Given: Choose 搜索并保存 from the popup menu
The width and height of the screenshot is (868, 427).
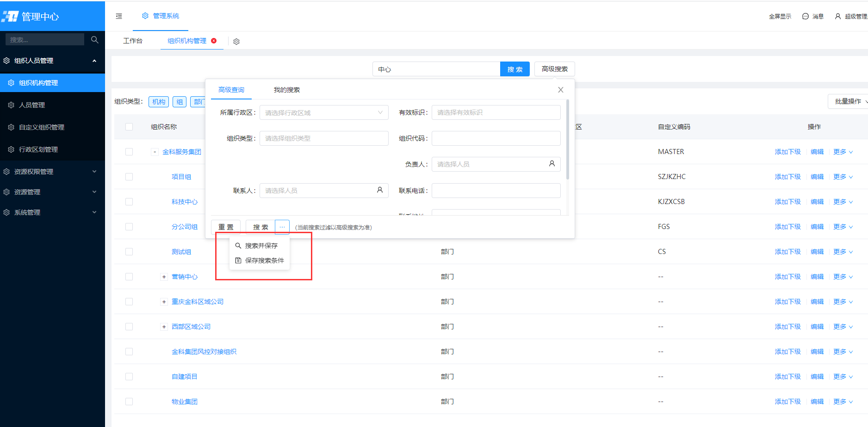Looking at the screenshot, I should [260, 246].
